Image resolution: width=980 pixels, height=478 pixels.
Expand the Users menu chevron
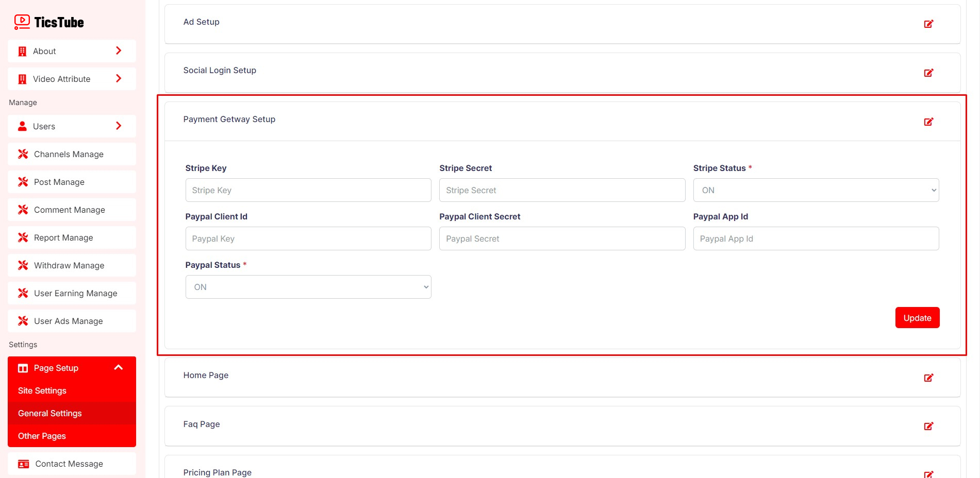119,126
